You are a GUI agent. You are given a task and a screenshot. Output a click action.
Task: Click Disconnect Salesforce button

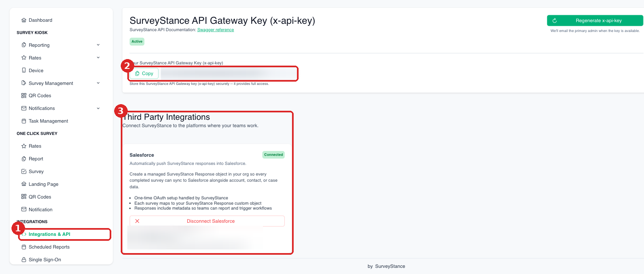click(x=207, y=221)
